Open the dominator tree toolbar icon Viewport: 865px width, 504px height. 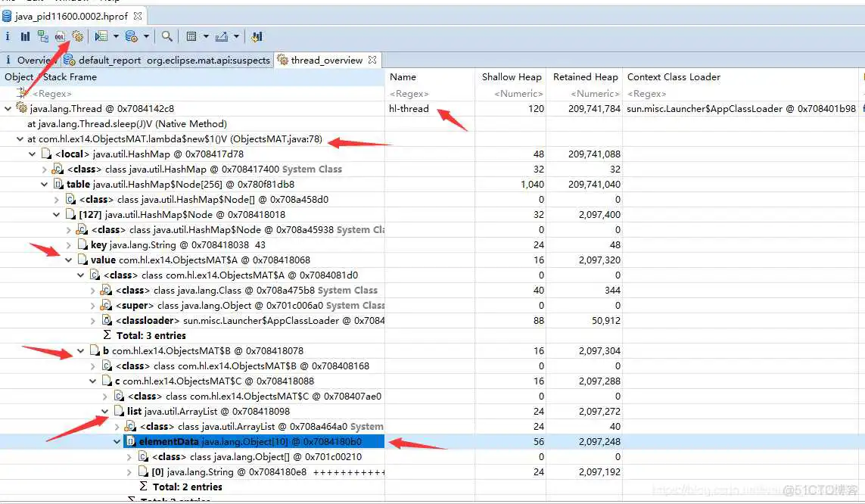pos(42,36)
